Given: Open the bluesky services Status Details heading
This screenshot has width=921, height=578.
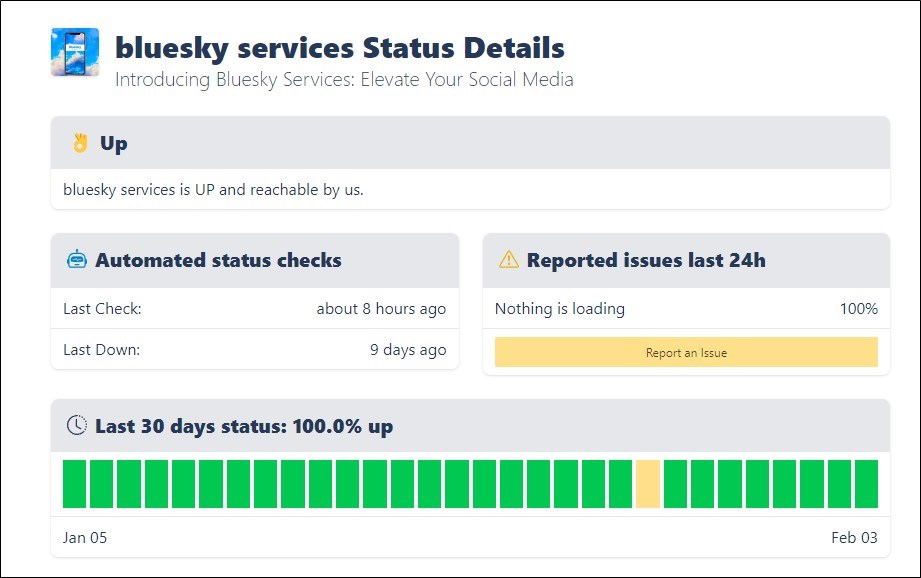Looking at the screenshot, I should click(339, 47).
